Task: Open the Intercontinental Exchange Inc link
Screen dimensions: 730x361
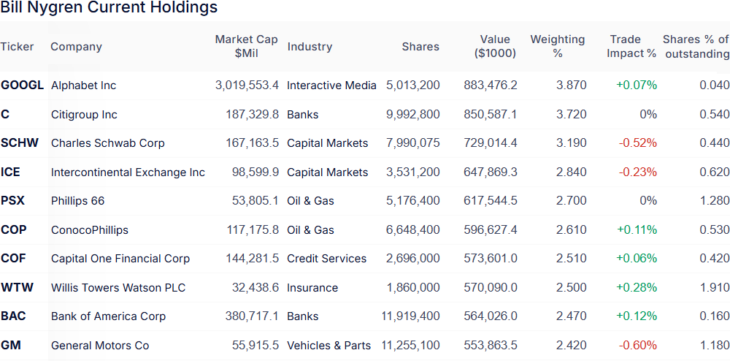Action: pyautogui.click(x=128, y=172)
